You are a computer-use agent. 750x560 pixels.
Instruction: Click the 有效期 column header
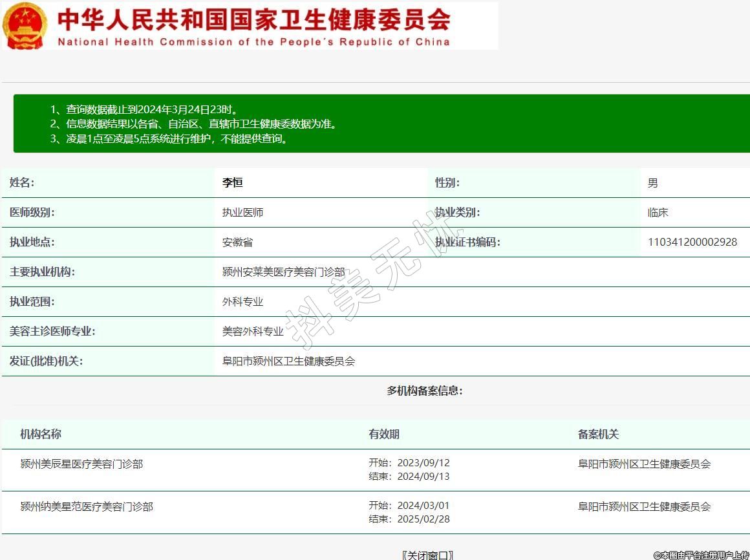384,435
